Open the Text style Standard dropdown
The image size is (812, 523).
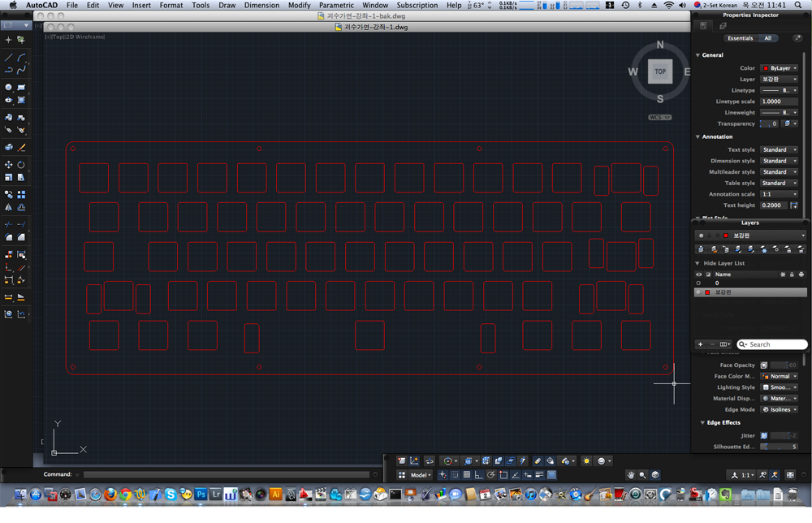coord(779,149)
